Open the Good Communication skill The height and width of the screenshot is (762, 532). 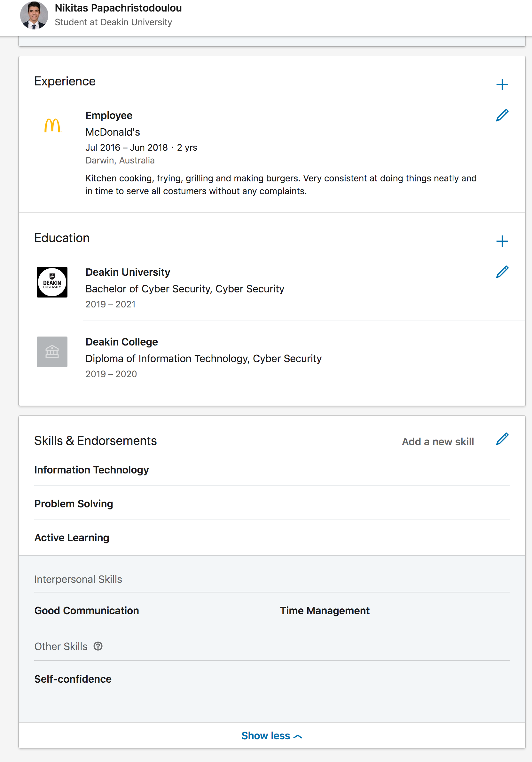87,611
